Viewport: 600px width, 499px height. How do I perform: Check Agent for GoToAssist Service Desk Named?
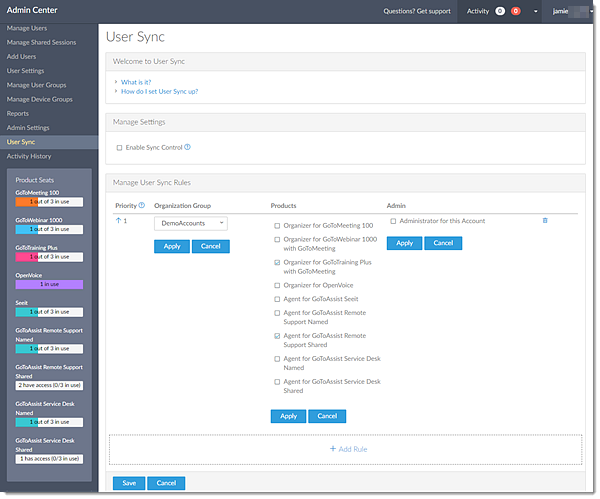point(277,359)
